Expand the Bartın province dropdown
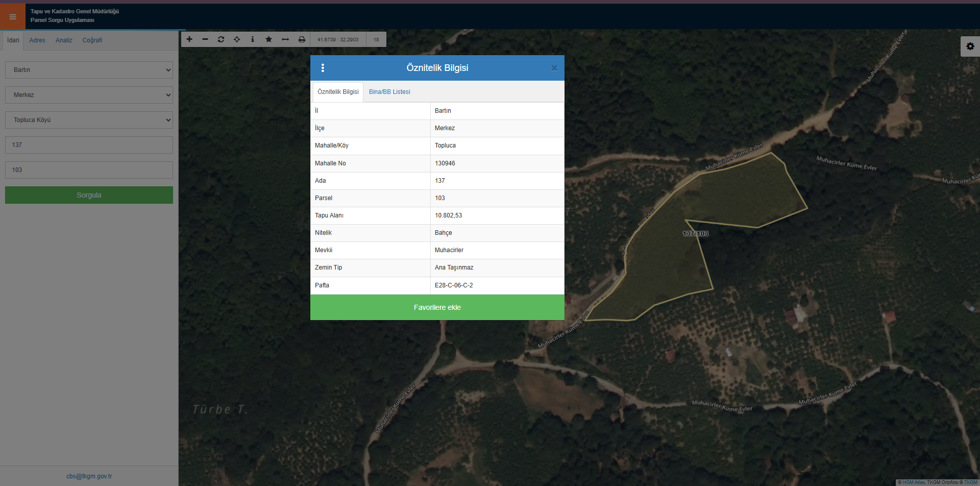This screenshot has height=486, width=980. tap(89, 70)
